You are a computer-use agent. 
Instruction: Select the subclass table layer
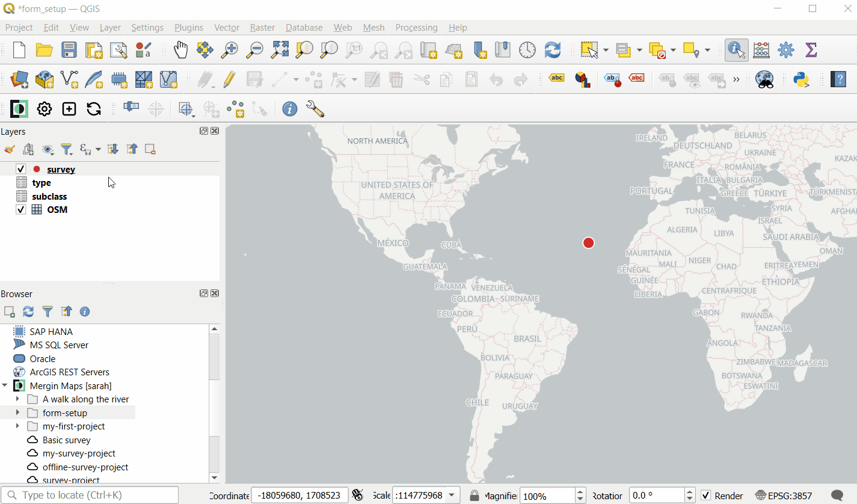49,197
